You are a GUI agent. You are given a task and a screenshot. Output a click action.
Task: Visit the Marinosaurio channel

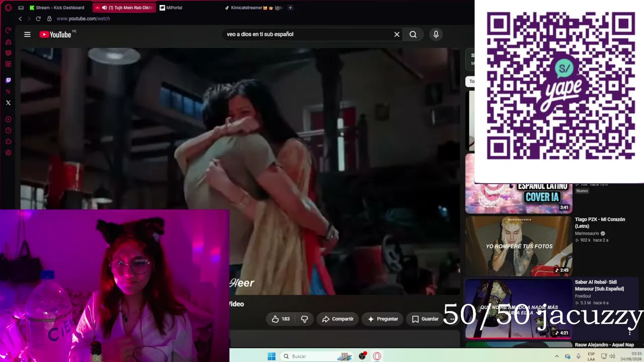pyautogui.click(x=587, y=233)
